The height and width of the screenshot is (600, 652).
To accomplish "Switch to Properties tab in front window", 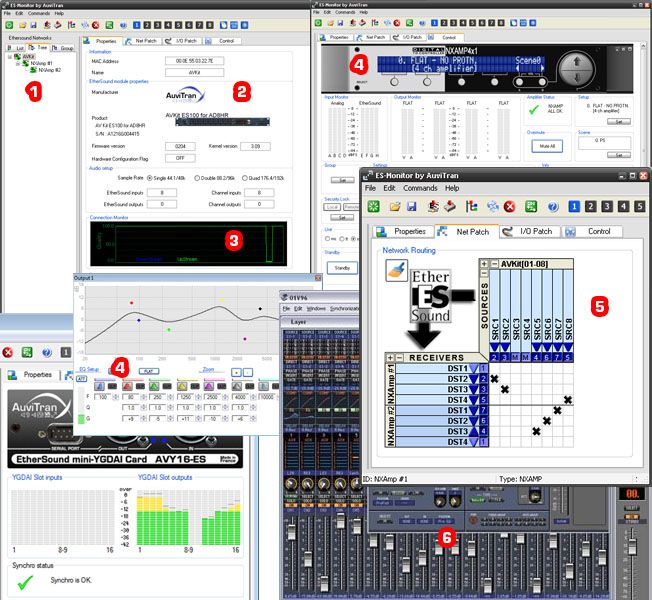I will coord(402,232).
